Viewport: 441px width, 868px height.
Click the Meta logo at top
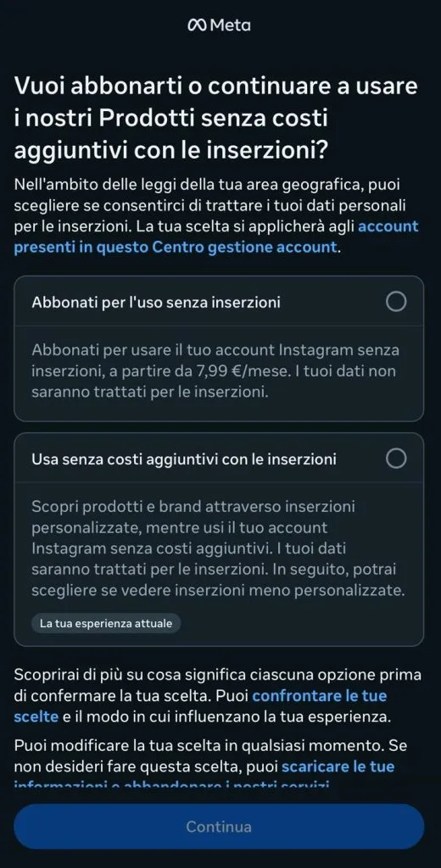(220, 25)
